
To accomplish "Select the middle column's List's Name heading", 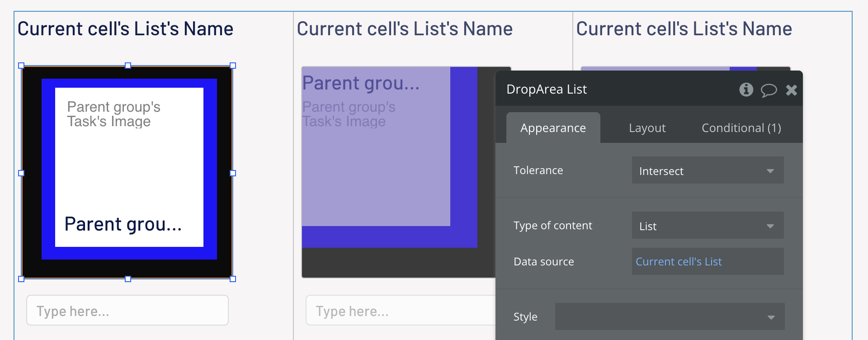I will click(x=405, y=29).
